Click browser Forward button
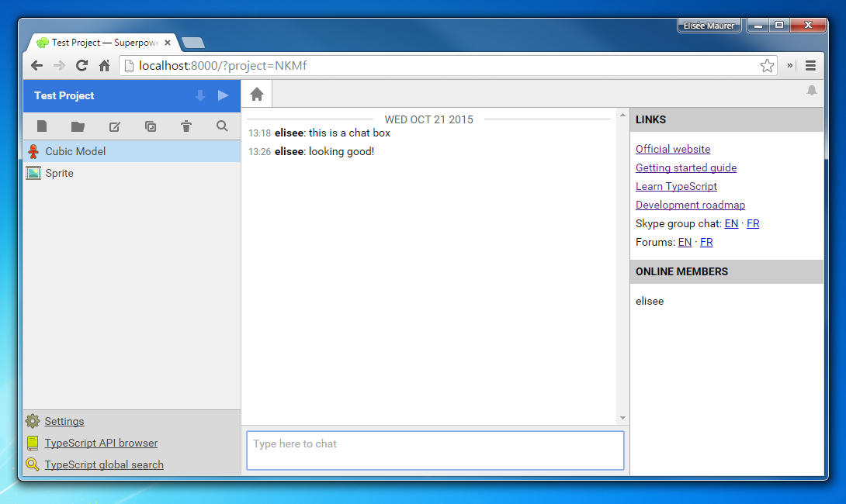Viewport: 846px width, 504px height. tap(59, 66)
